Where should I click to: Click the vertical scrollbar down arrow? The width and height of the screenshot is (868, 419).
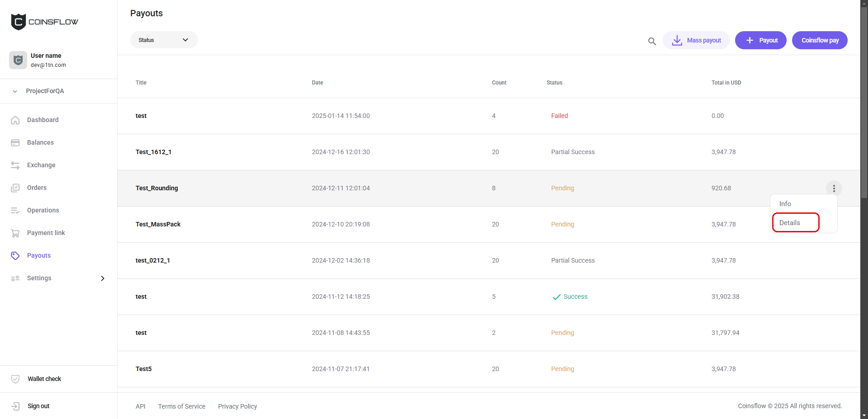pyautogui.click(x=864, y=415)
